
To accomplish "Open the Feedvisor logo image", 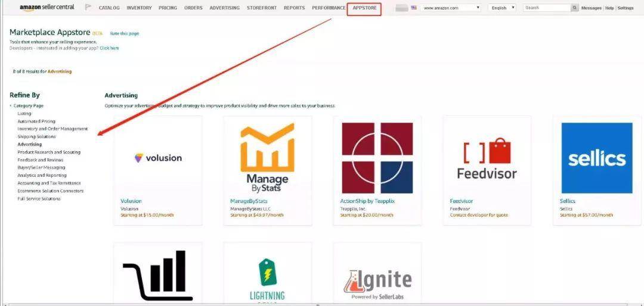I will [x=487, y=158].
